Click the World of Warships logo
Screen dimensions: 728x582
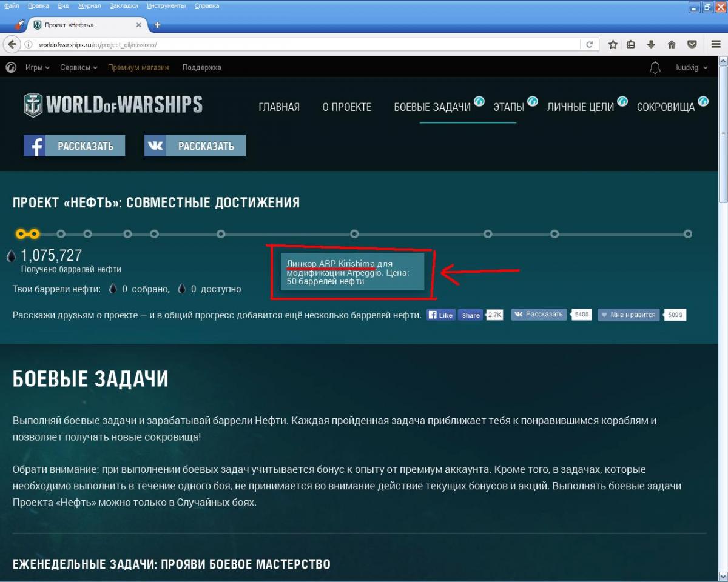pos(113,105)
